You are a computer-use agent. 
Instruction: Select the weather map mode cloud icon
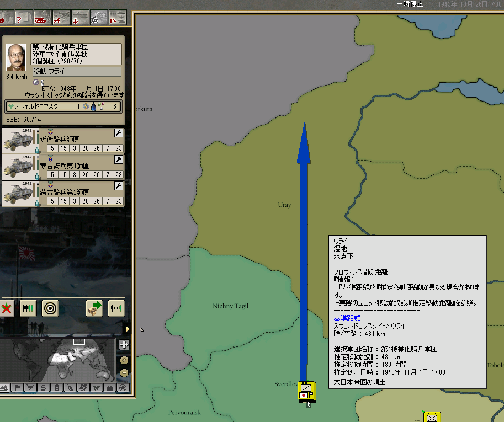(x=30, y=388)
